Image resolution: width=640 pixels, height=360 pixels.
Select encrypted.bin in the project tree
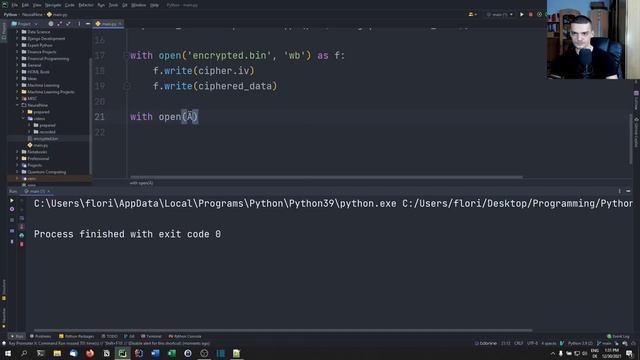click(x=43, y=138)
